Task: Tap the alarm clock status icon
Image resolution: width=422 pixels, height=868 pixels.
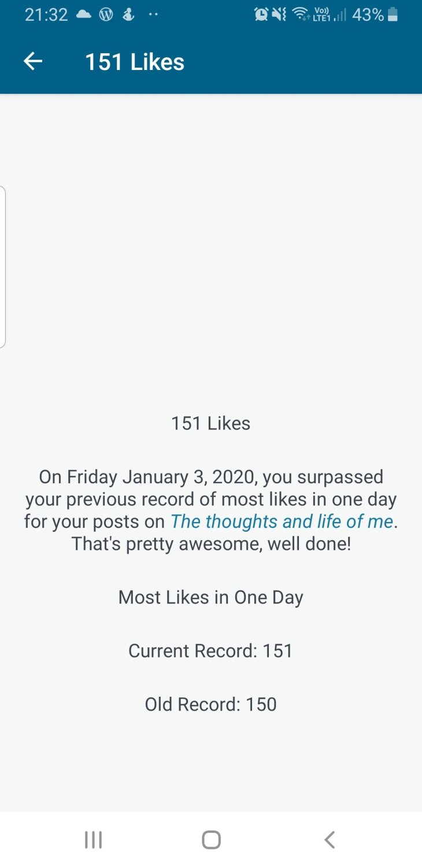Action: [261, 15]
